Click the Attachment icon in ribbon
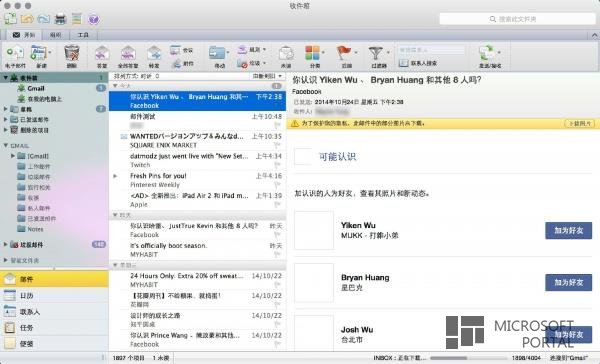600x364 pixels. pyautogui.click(x=176, y=64)
